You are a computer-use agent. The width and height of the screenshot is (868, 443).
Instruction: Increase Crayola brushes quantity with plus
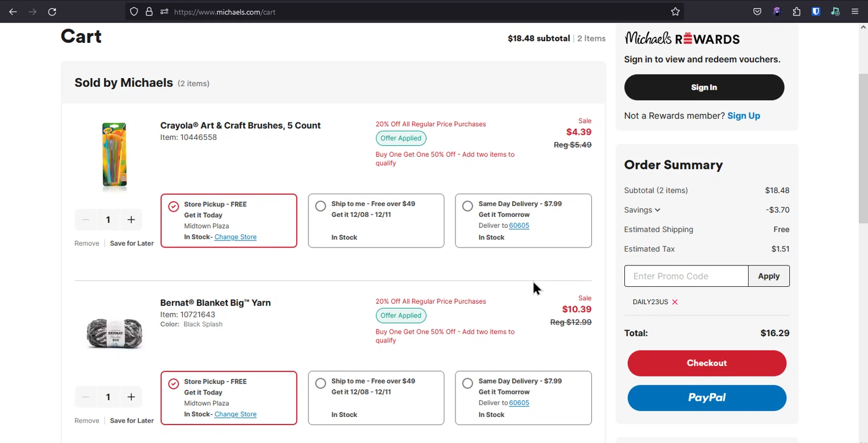(131, 220)
